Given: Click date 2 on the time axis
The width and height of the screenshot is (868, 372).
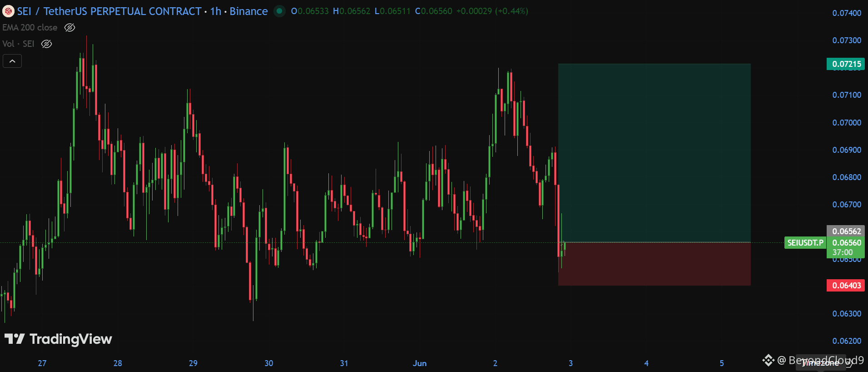Looking at the screenshot, I should click(x=495, y=363).
